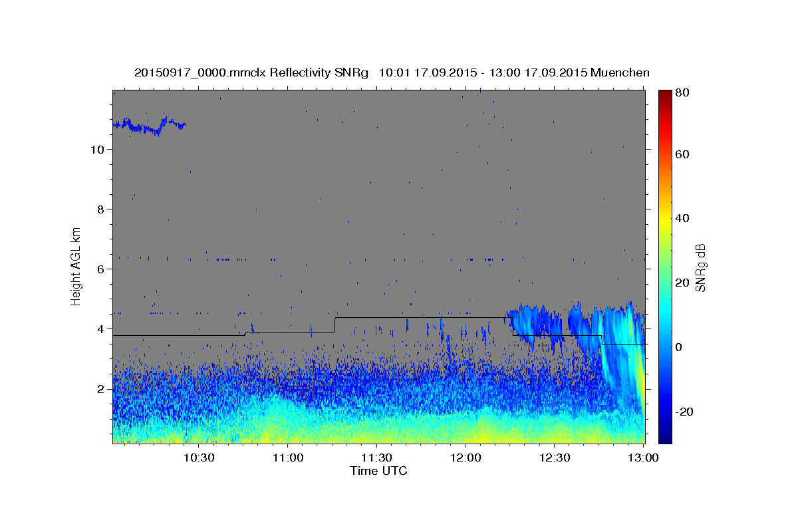Click the yellow band of the colorbar
This screenshot has height=532, width=798.
coord(665,219)
